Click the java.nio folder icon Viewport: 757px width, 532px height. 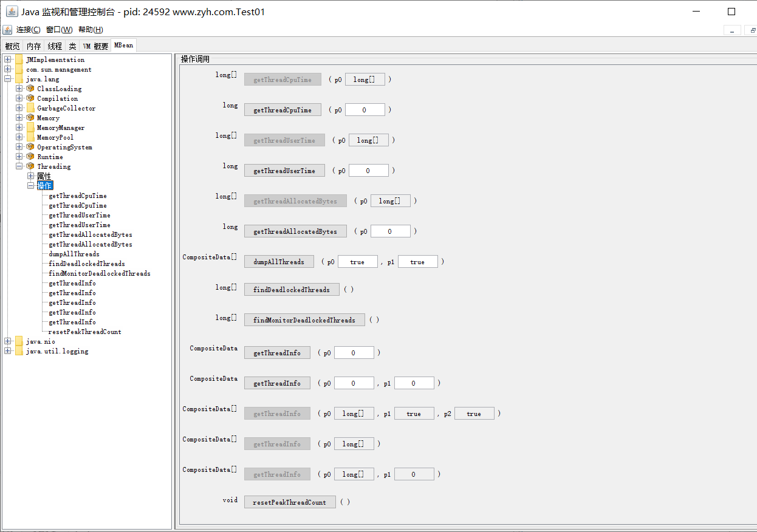pos(19,341)
